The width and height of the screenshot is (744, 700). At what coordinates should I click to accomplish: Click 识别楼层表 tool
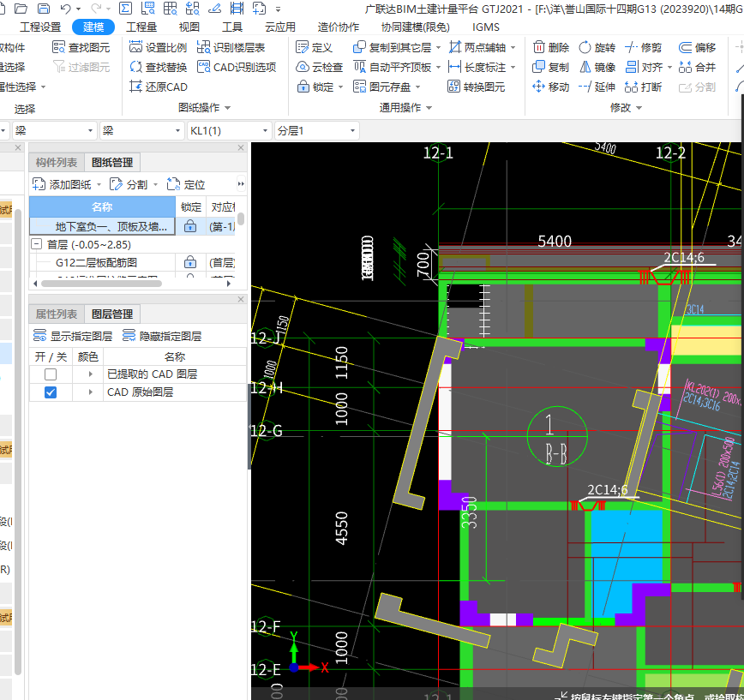(x=231, y=47)
